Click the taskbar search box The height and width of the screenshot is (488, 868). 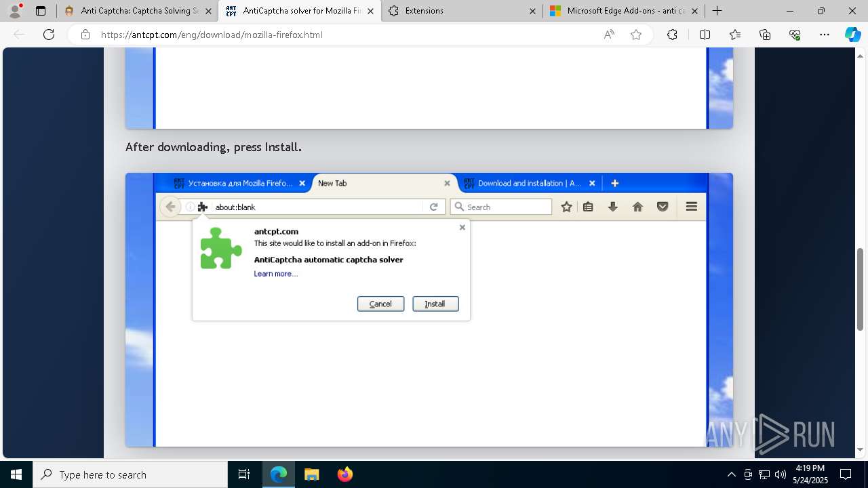click(130, 474)
